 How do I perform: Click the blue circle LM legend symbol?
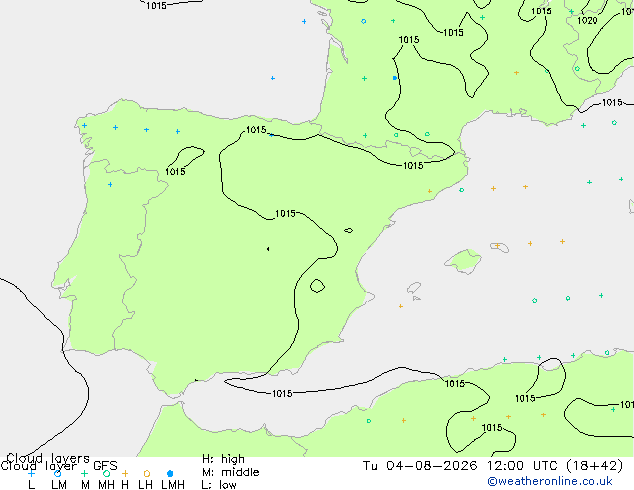pos(57,473)
